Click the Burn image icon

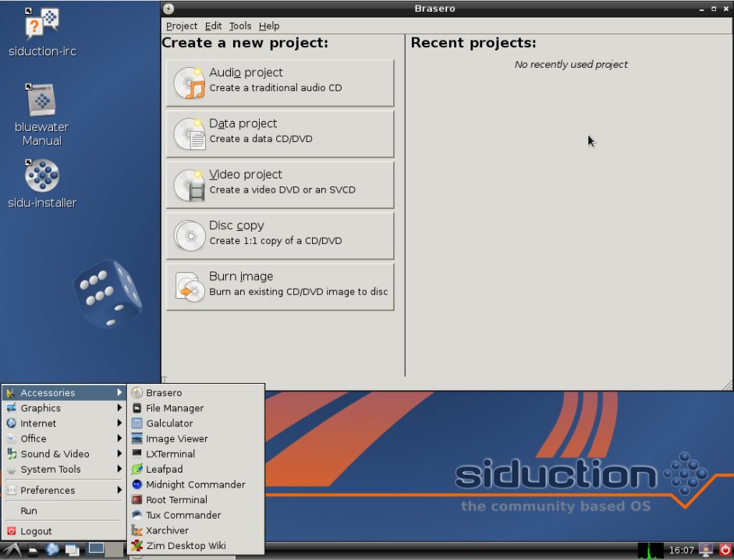pos(189,286)
